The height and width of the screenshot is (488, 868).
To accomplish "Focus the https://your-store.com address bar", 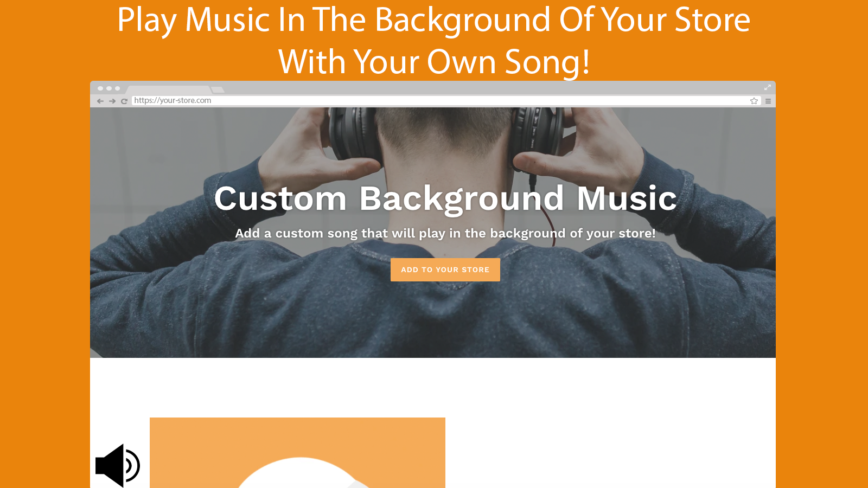I will (446, 101).
